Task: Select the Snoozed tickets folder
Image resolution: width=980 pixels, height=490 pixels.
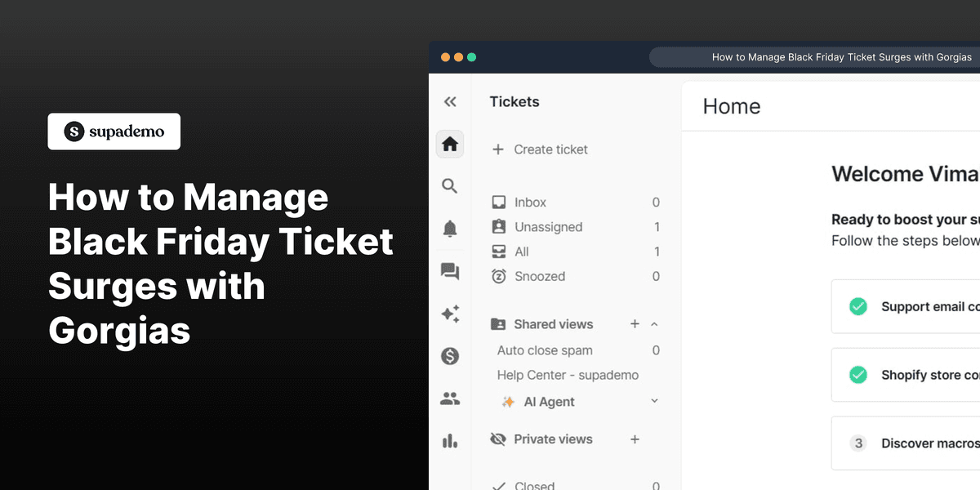Action: 539,276
